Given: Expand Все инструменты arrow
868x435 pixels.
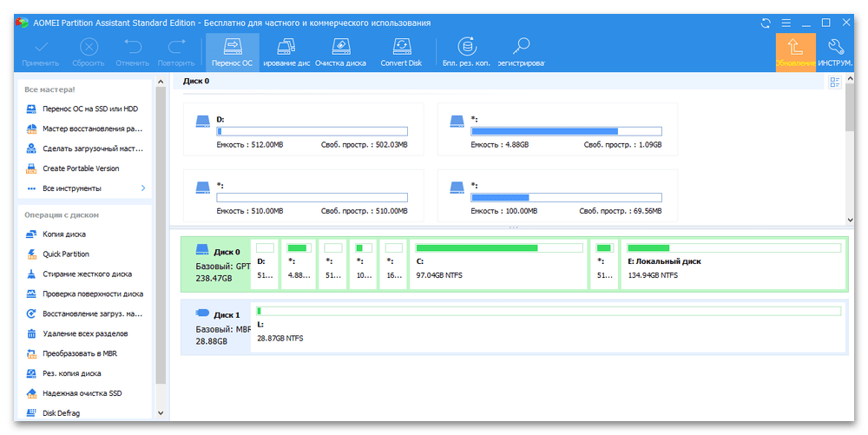Looking at the screenshot, I should point(143,188).
